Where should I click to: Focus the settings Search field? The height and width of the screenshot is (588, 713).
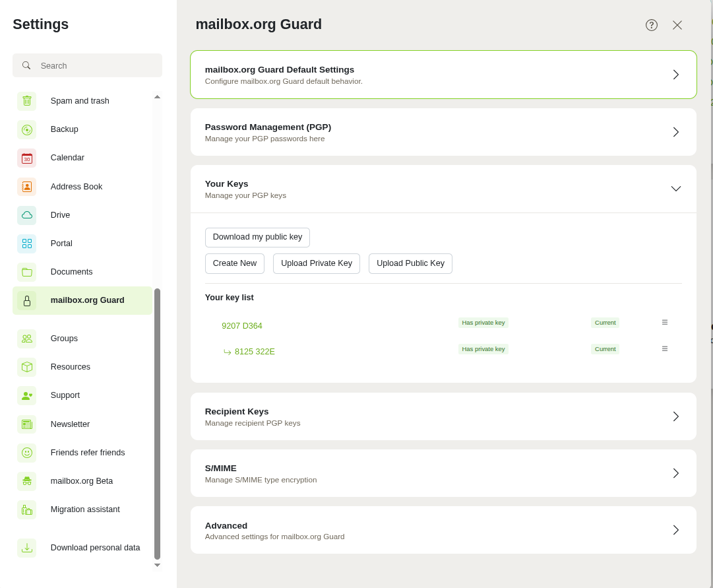(x=87, y=65)
